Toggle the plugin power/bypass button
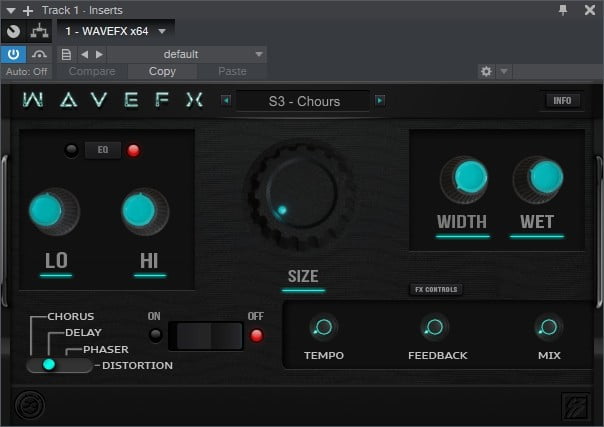The height and width of the screenshot is (427, 604). 13,54
